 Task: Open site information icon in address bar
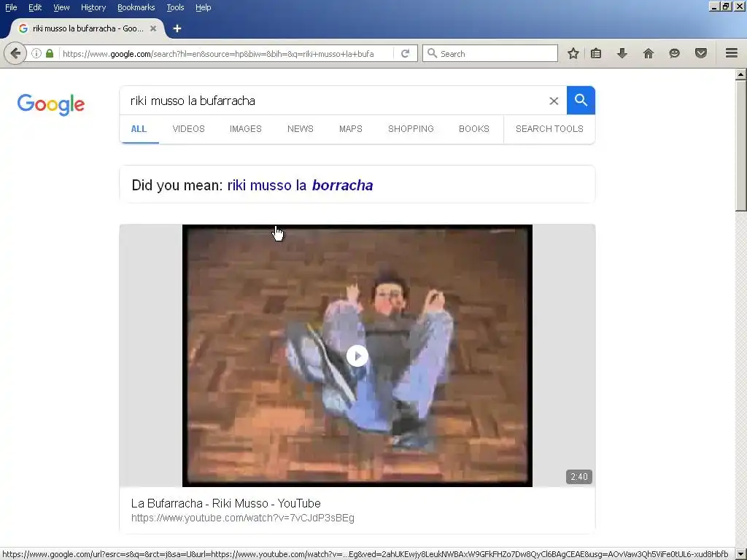[x=36, y=53]
